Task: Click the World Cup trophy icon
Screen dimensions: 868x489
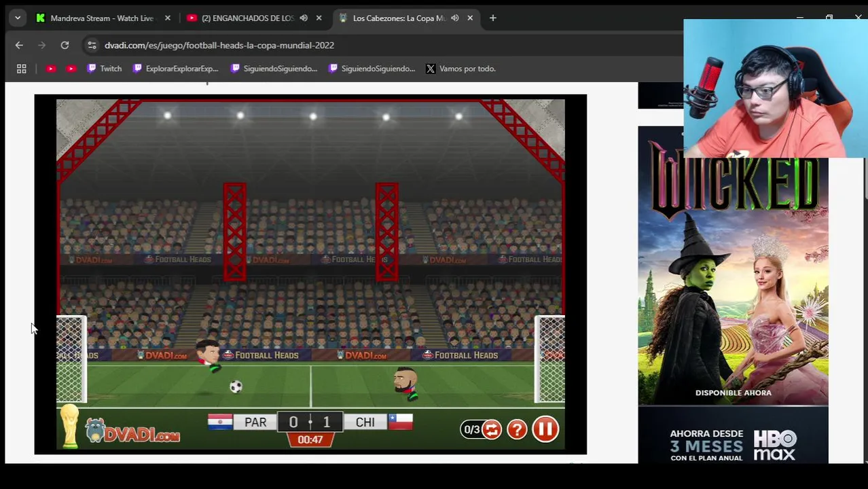Action: click(69, 427)
